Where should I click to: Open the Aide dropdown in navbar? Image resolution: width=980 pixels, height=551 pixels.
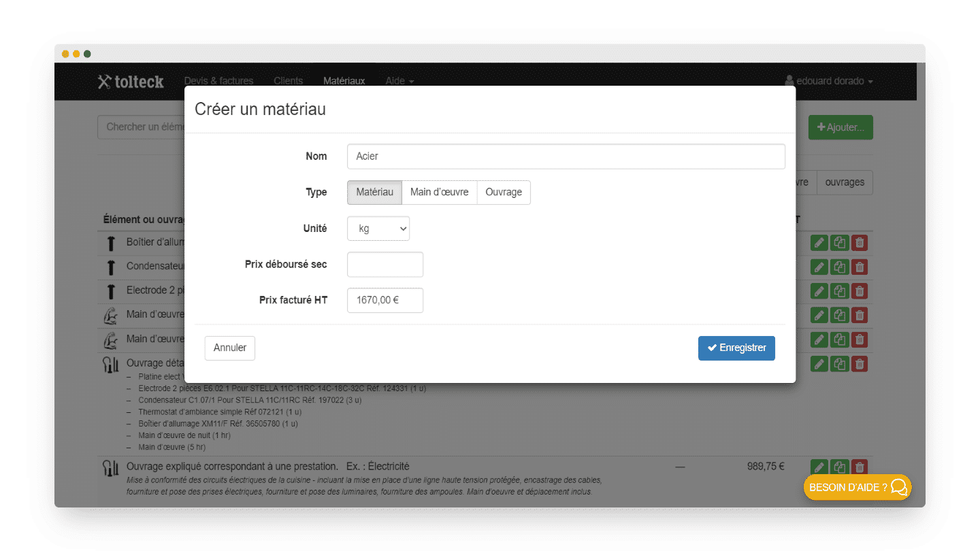point(399,81)
